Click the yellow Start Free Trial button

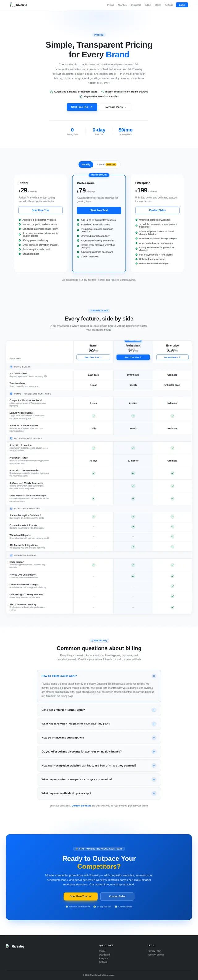81,896
